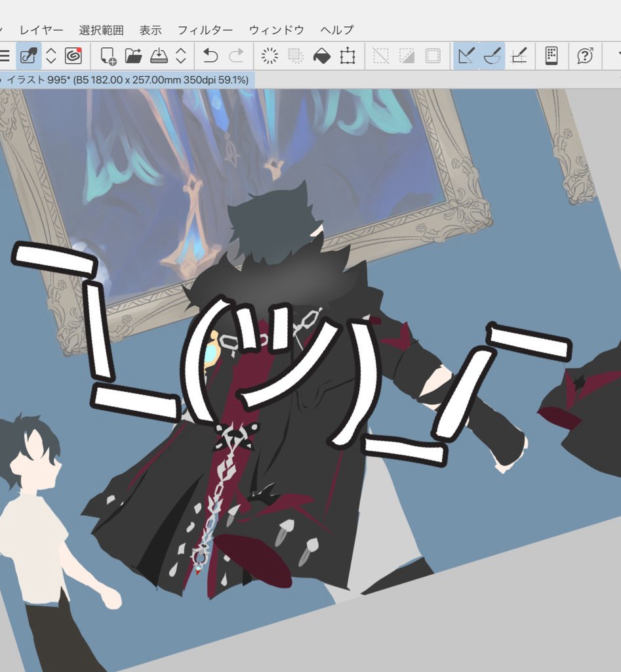The height and width of the screenshot is (672, 621).
Task: Create a new canvas with the new-document icon
Action: [108, 56]
